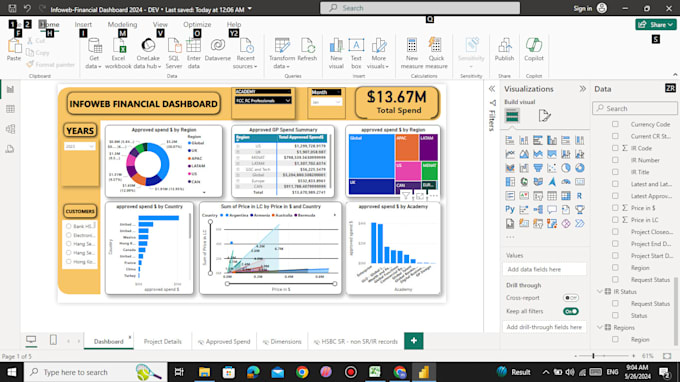Image resolution: width=680 pixels, height=382 pixels.
Task: Click the filter icon on treemap visual
Action: 405,196
